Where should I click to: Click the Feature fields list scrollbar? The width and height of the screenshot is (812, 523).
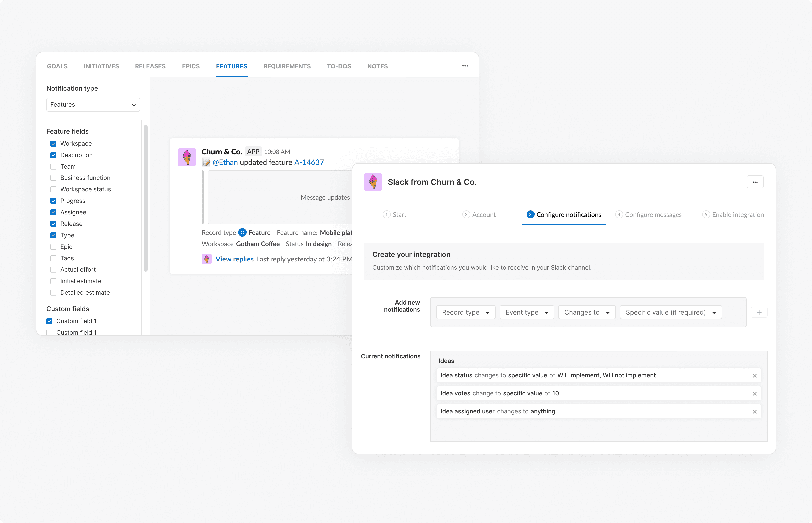pyautogui.click(x=145, y=199)
